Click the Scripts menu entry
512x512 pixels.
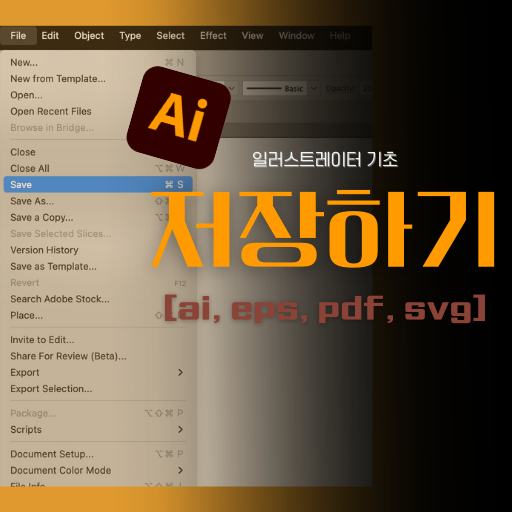[98, 429]
